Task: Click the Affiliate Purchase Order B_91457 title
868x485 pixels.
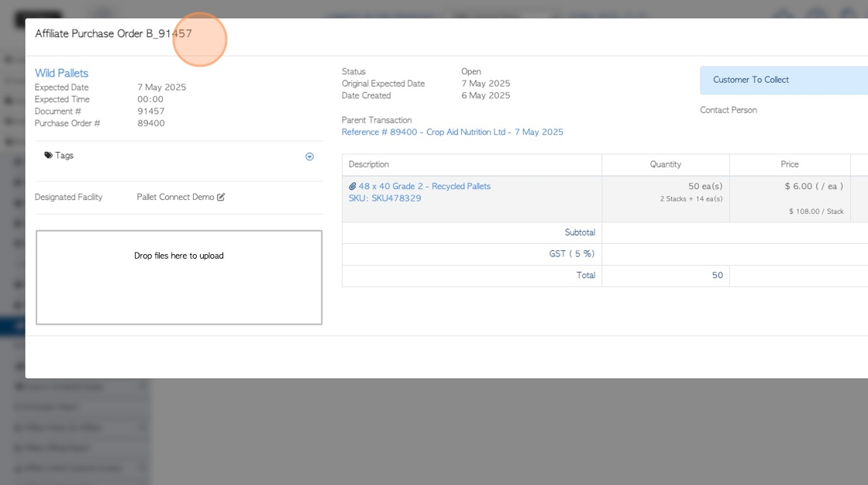Action: [x=113, y=34]
